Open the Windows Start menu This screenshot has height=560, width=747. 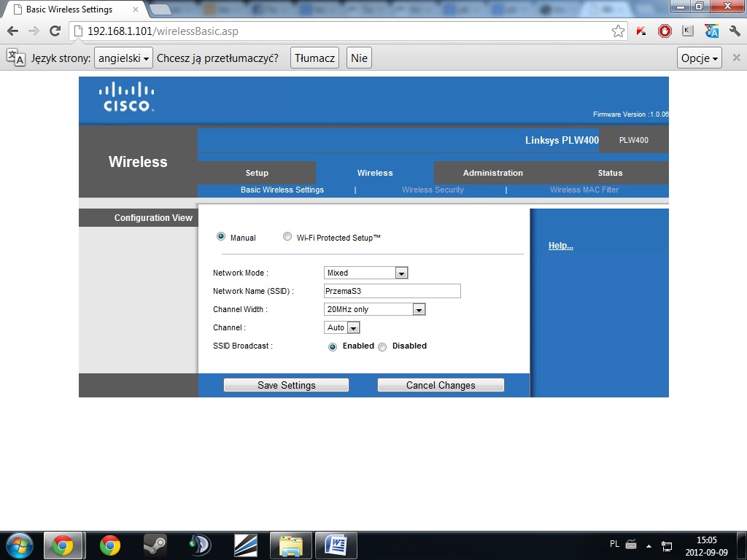pyautogui.click(x=19, y=545)
